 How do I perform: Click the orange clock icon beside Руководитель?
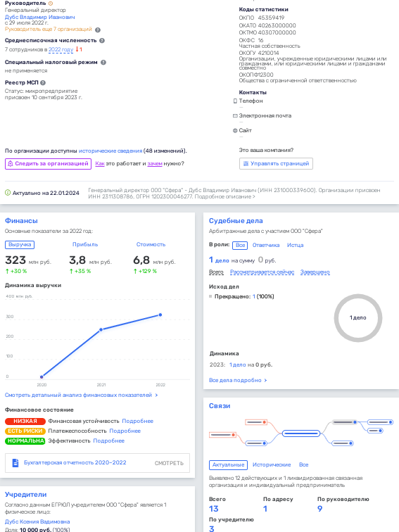51,4
